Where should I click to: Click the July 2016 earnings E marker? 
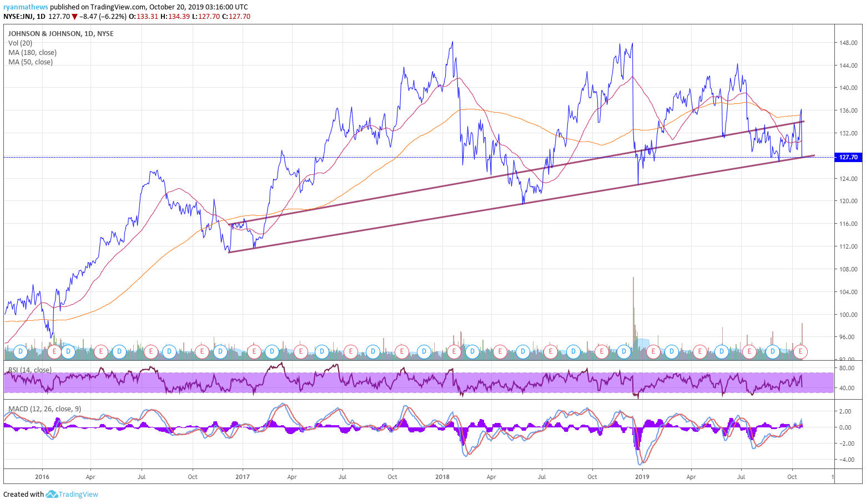[x=151, y=351]
